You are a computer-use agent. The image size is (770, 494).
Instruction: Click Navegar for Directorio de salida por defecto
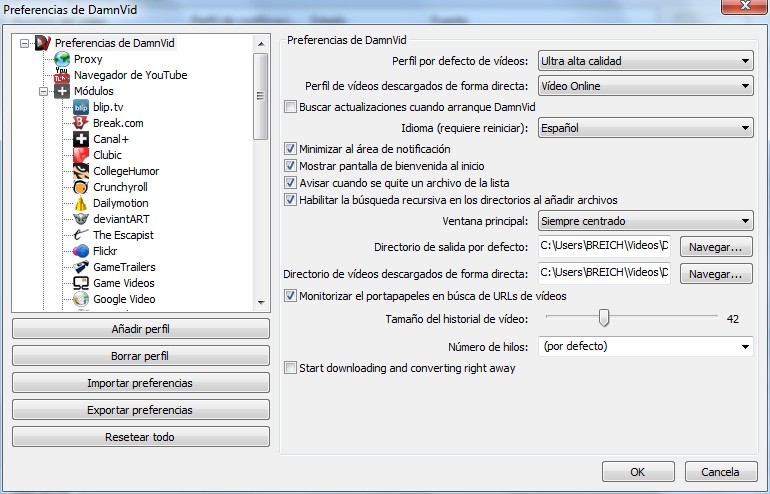pos(716,247)
